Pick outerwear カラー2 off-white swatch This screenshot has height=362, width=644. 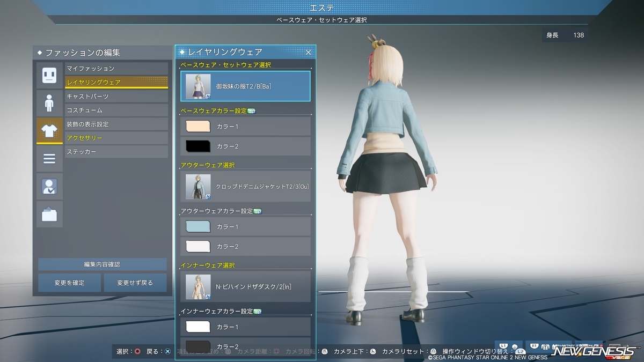tap(197, 246)
